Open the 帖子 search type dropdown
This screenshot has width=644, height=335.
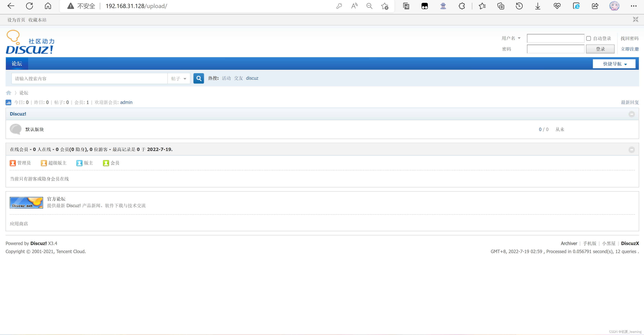[178, 79]
